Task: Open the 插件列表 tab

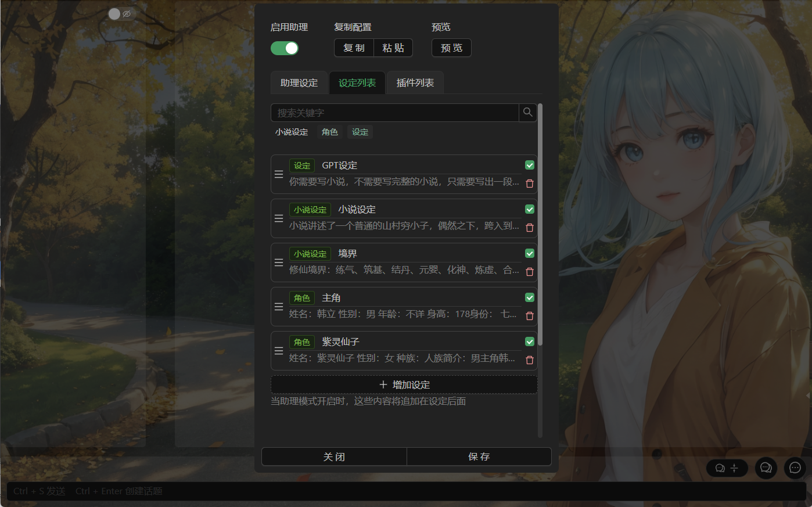Action: pyautogui.click(x=415, y=83)
